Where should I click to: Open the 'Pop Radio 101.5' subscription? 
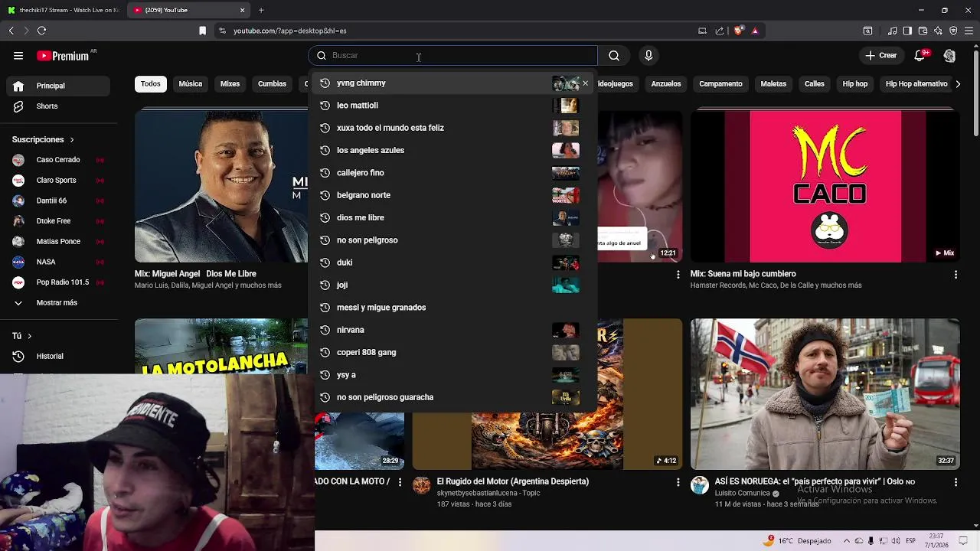pos(60,282)
